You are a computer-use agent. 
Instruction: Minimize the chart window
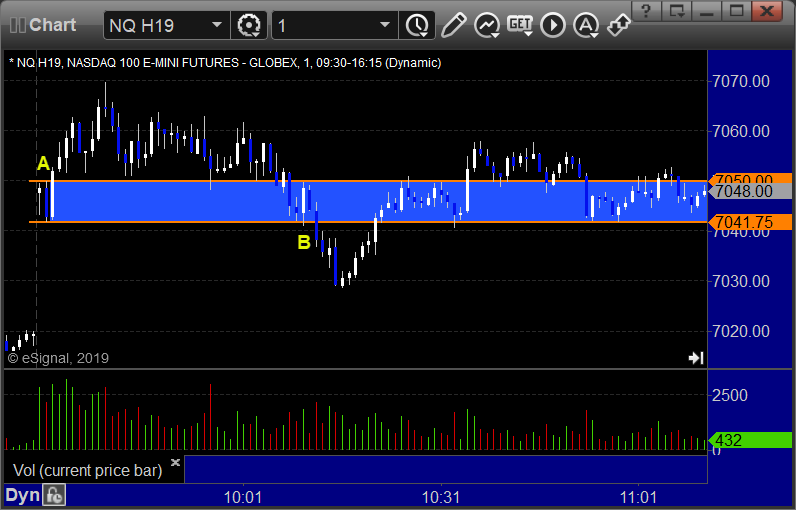coord(707,11)
